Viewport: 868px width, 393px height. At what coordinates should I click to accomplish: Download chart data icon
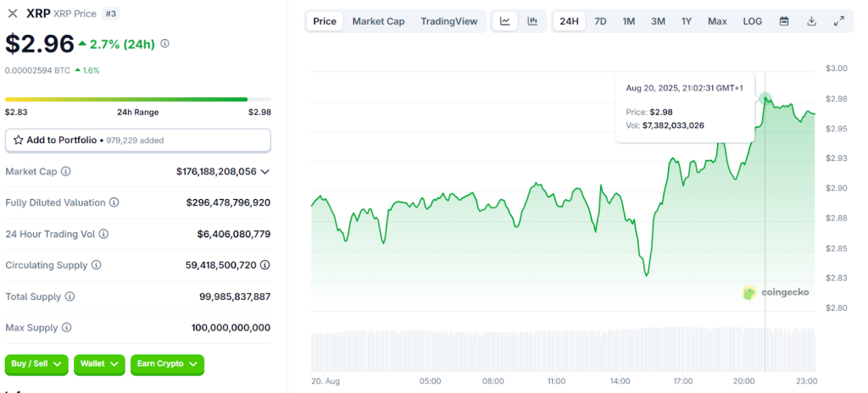[811, 21]
